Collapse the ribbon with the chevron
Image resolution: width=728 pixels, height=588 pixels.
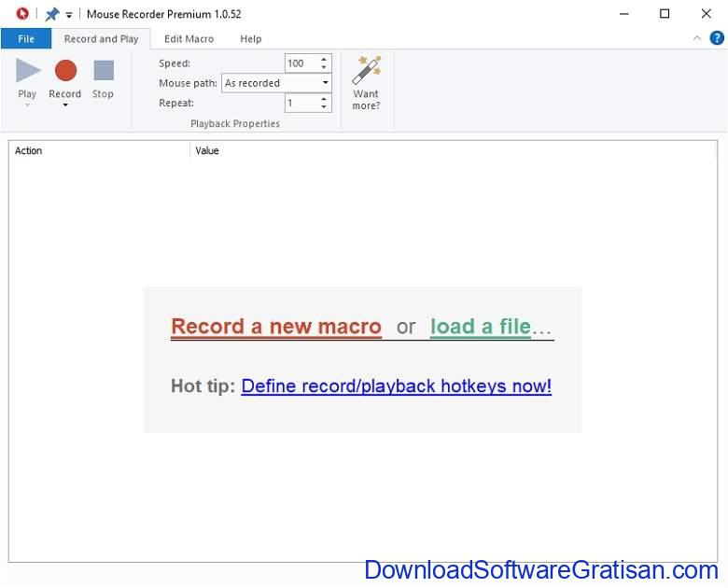click(697, 38)
